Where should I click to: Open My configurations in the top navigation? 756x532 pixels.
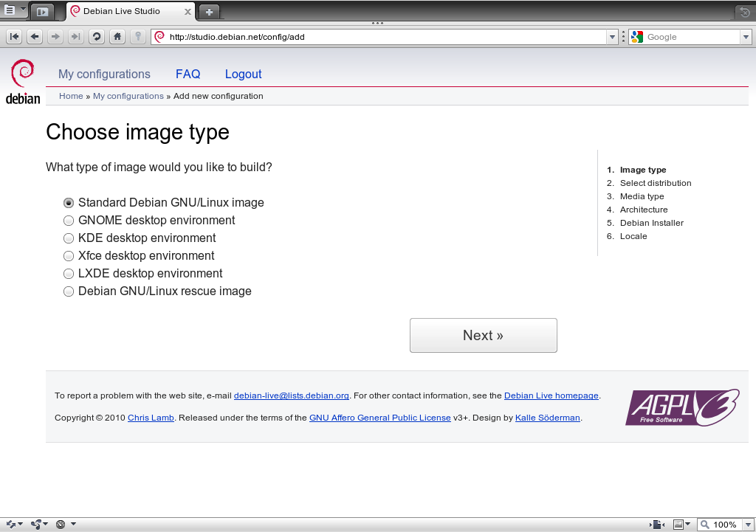(x=104, y=75)
